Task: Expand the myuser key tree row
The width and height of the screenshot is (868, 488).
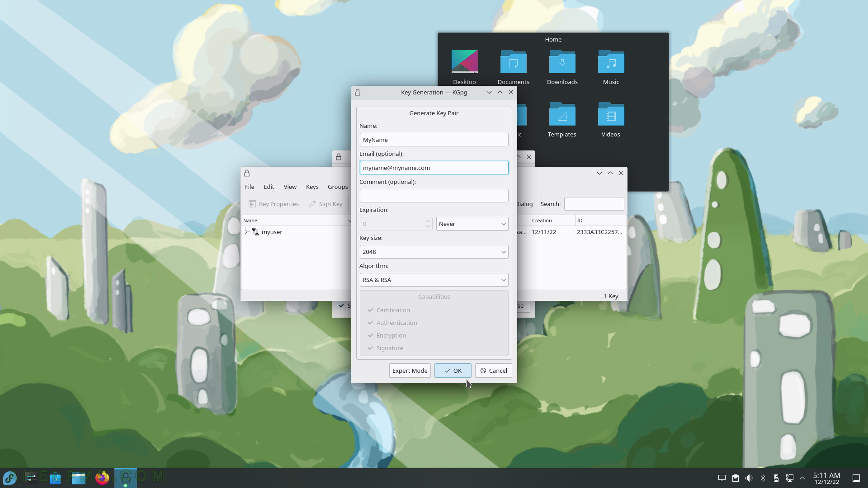Action: 246,232
